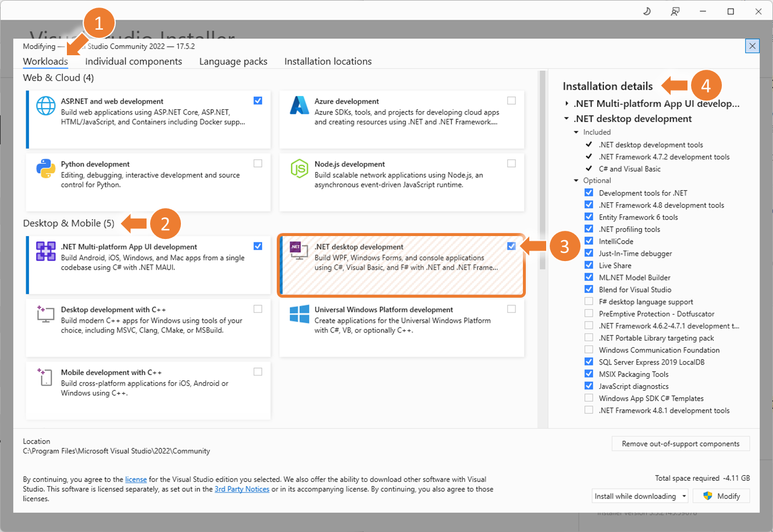
Task: Click Remove out-of-support components button
Action: [681, 444]
